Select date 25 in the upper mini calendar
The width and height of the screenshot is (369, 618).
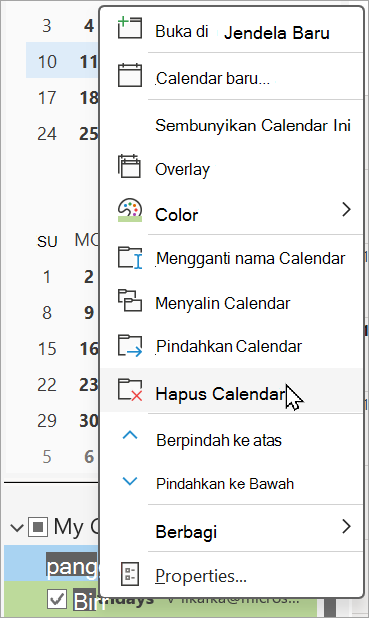point(89,133)
